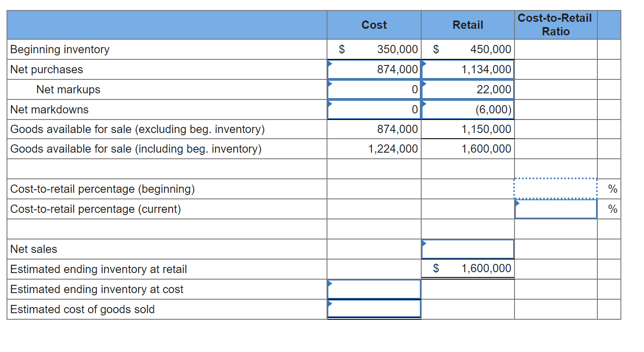Click the "Net purchases" row label
Screen dimensions: 644x352
pos(46,69)
